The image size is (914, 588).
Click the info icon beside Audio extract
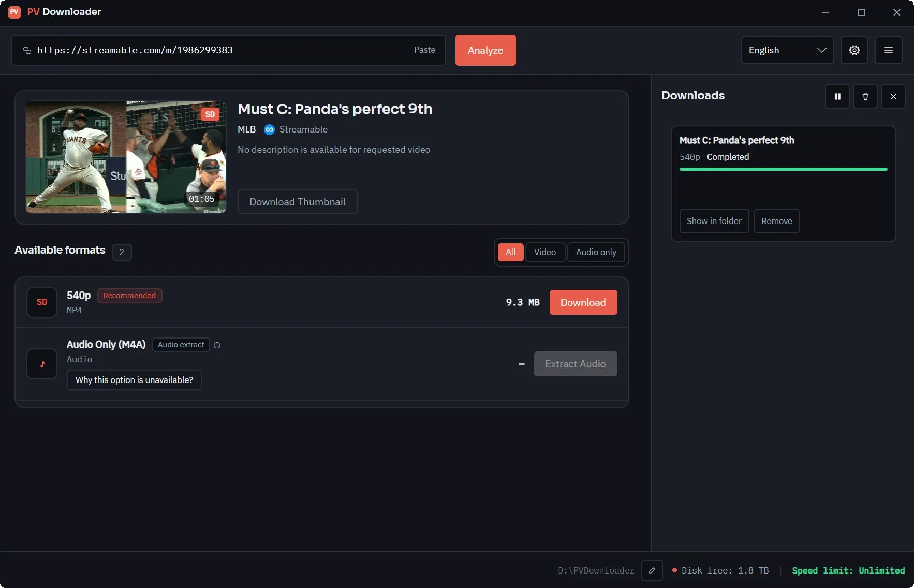(x=217, y=345)
